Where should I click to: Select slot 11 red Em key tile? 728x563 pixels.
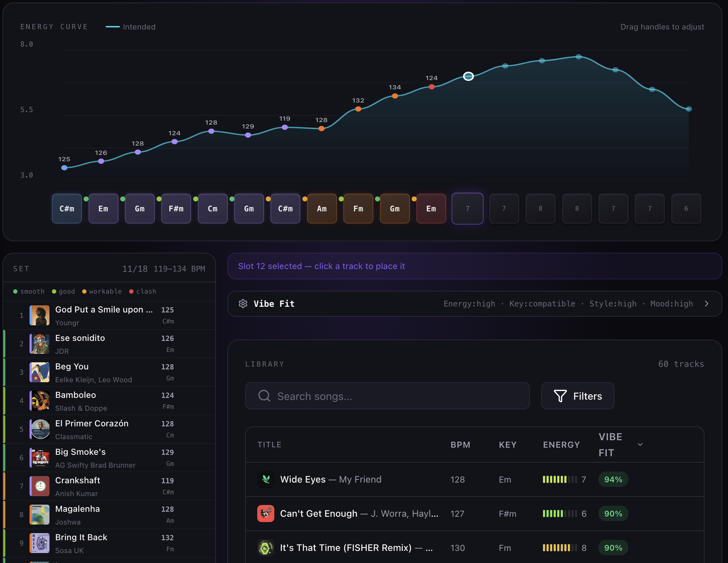coord(431,209)
